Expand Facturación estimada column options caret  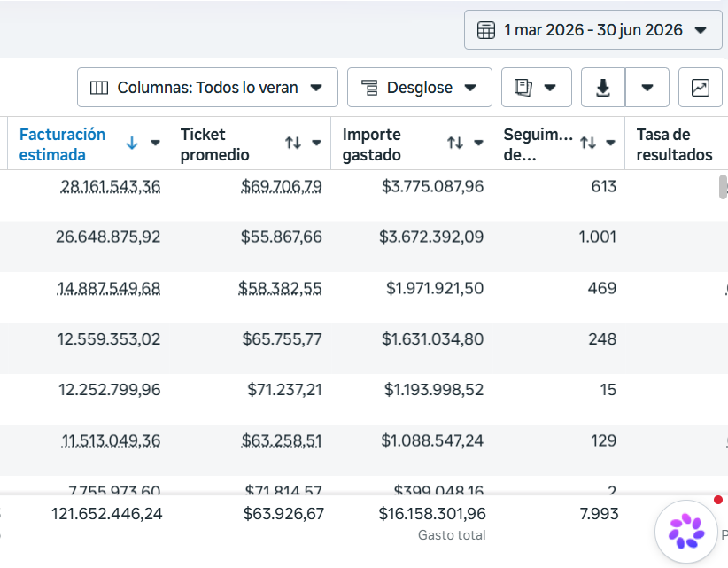click(156, 143)
